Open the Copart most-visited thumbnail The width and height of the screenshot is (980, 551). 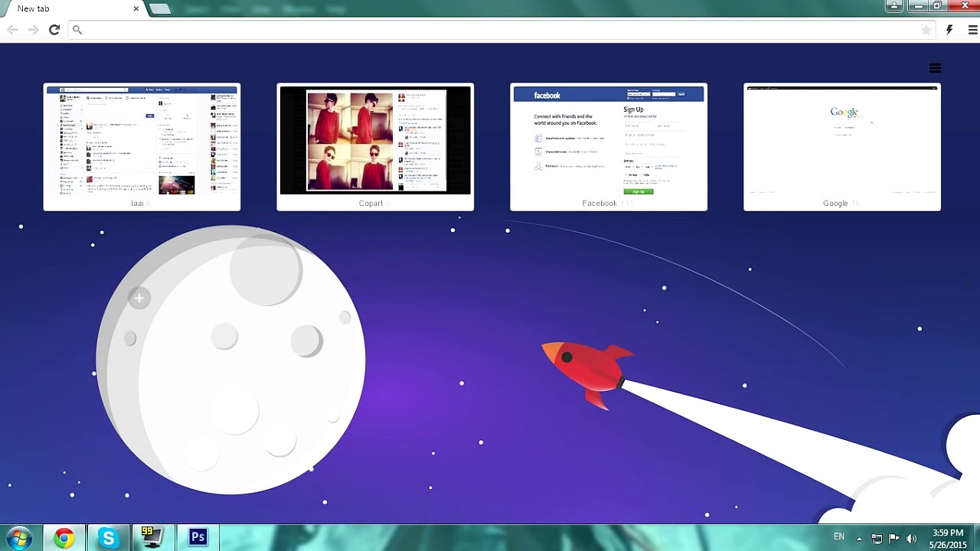pos(375,141)
